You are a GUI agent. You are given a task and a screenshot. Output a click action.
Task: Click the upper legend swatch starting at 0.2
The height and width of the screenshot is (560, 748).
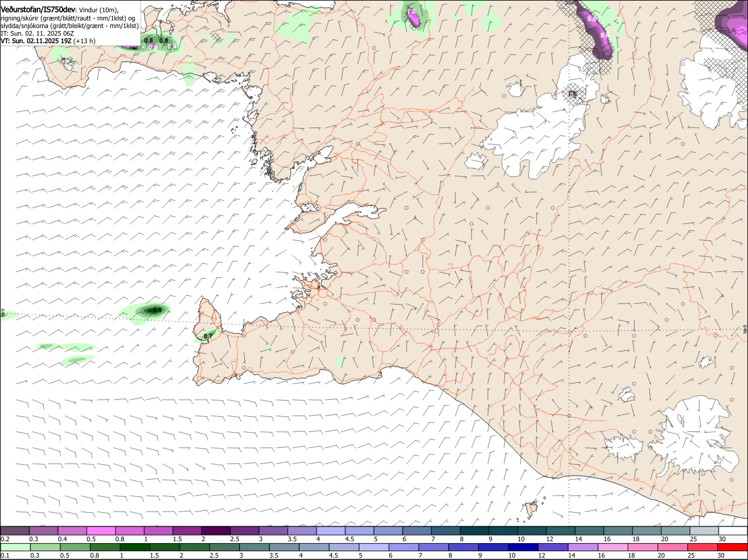point(15,531)
